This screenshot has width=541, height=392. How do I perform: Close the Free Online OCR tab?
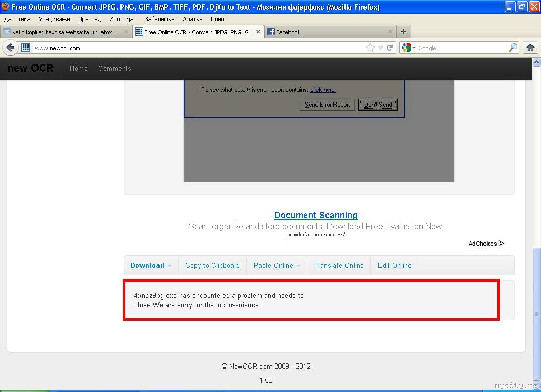click(258, 32)
